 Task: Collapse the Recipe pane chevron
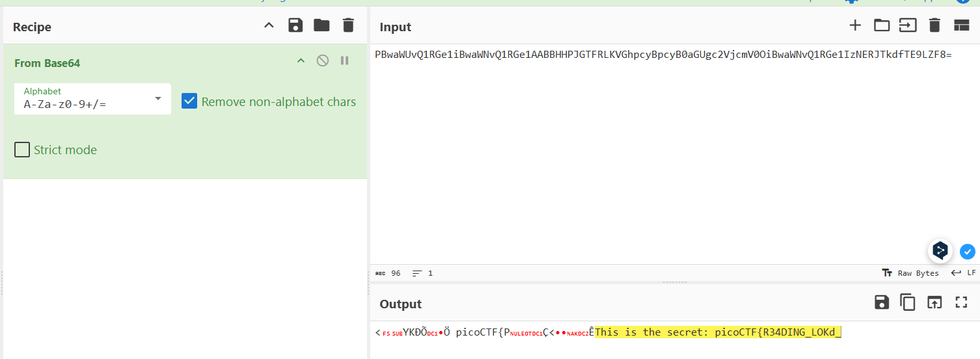[269, 26]
